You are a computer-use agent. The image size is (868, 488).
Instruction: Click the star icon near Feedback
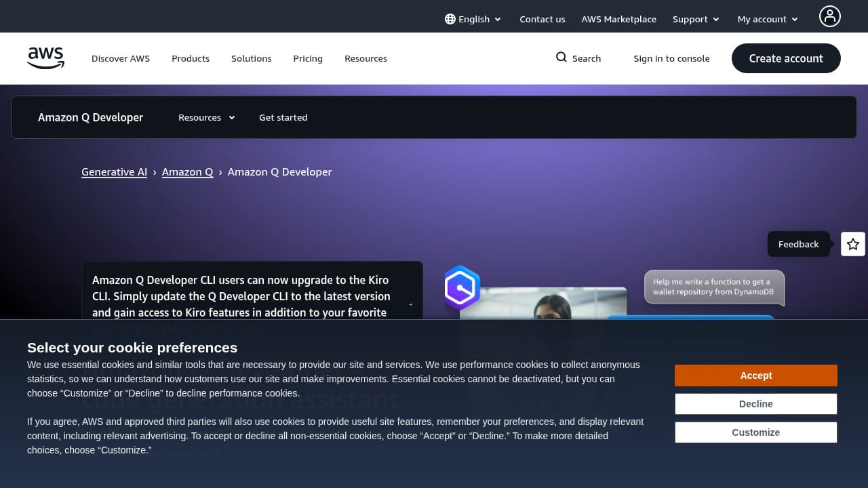(852, 244)
